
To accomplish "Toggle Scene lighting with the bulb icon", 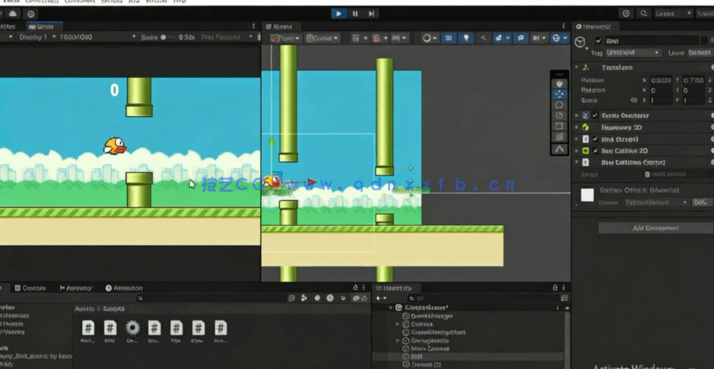I will pos(466,38).
